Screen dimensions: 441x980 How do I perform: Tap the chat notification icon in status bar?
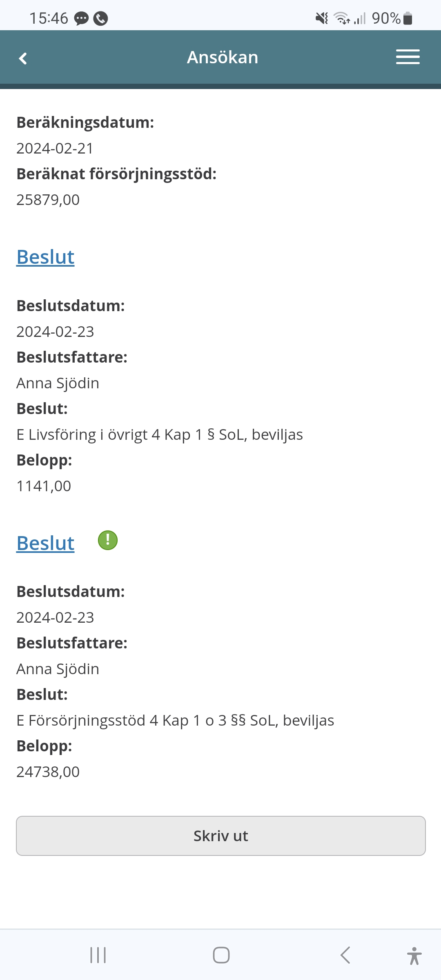pos(81,18)
